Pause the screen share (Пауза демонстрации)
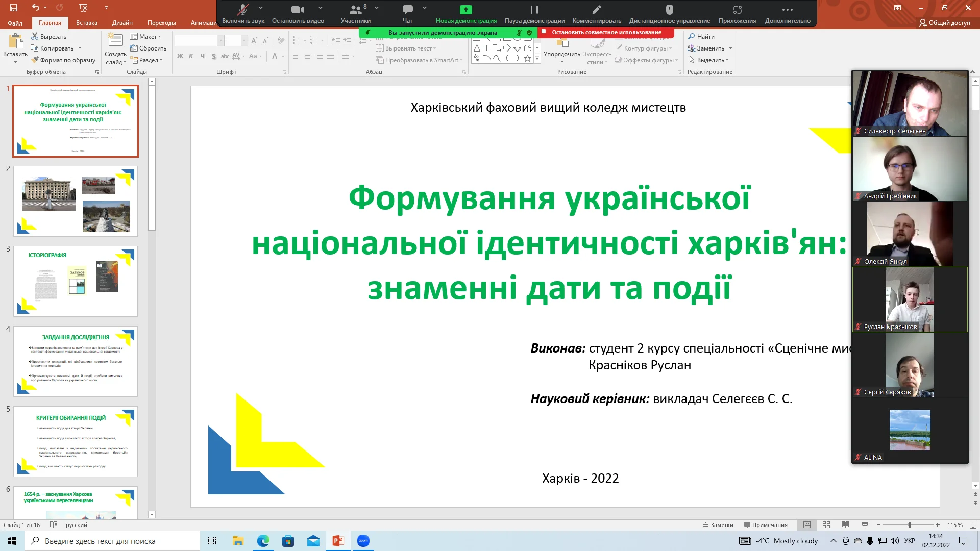This screenshot has height=551, width=980. tap(534, 14)
